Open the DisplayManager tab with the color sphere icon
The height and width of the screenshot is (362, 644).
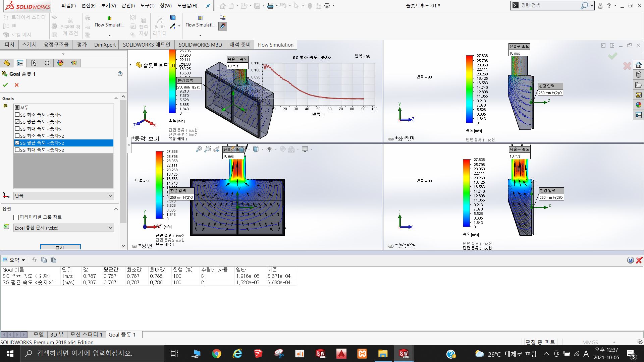coord(60,63)
